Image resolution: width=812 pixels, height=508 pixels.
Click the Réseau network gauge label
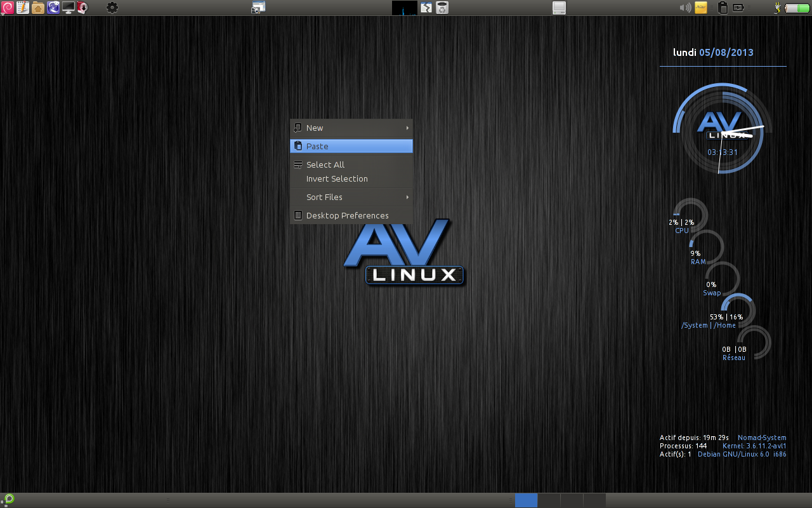click(x=734, y=358)
